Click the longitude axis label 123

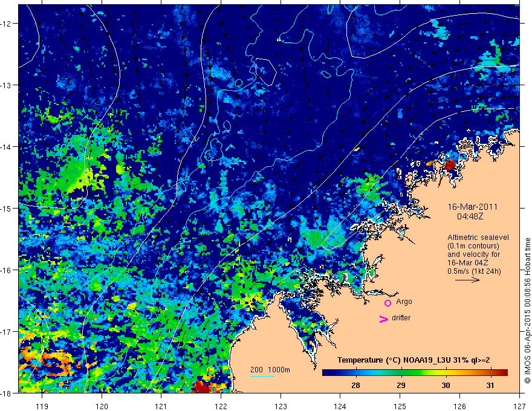(x=281, y=406)
